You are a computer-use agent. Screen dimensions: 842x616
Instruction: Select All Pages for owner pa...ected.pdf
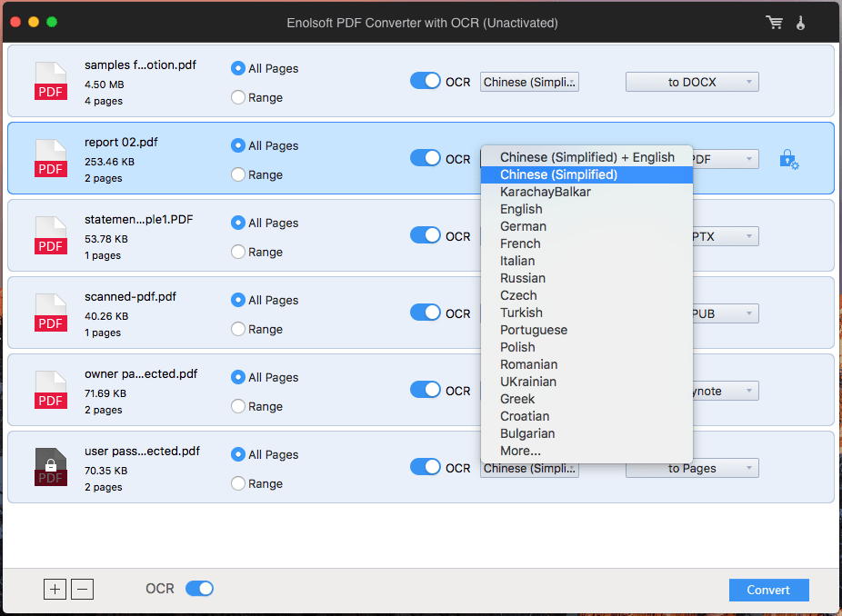238,377
